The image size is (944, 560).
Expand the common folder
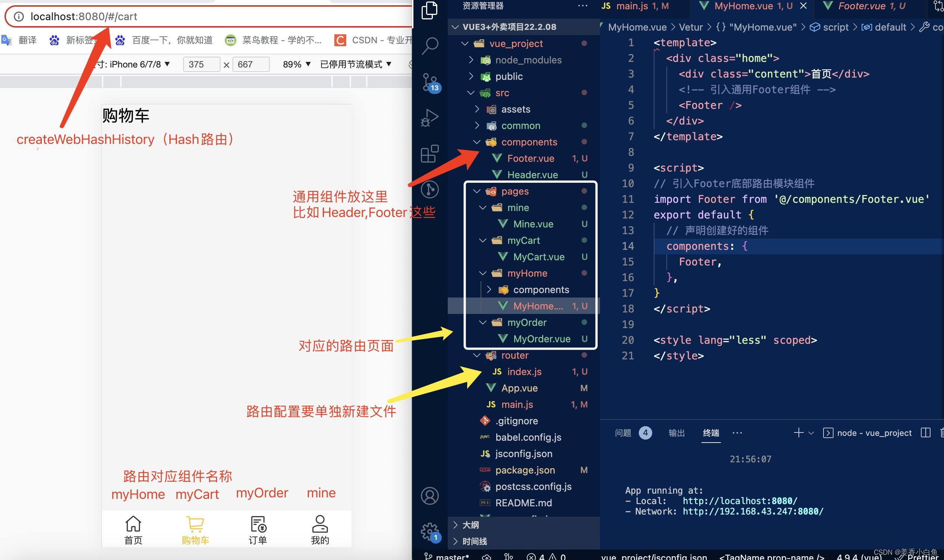click(523, 126)
